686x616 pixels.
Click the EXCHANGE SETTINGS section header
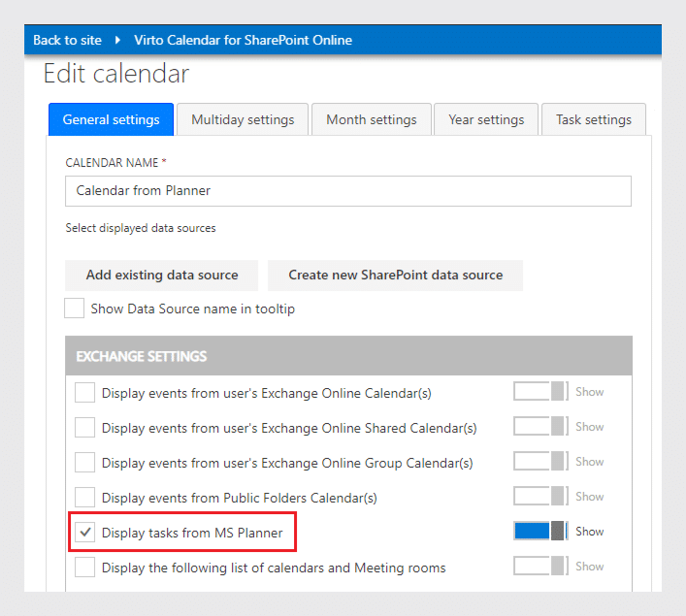click(348, 356)
